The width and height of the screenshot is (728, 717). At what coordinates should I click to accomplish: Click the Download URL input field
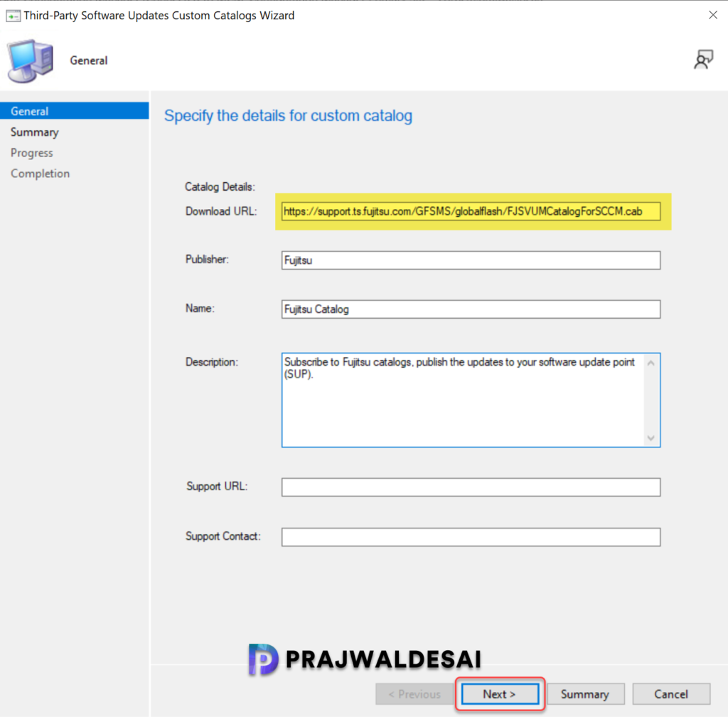coord(471,211)
